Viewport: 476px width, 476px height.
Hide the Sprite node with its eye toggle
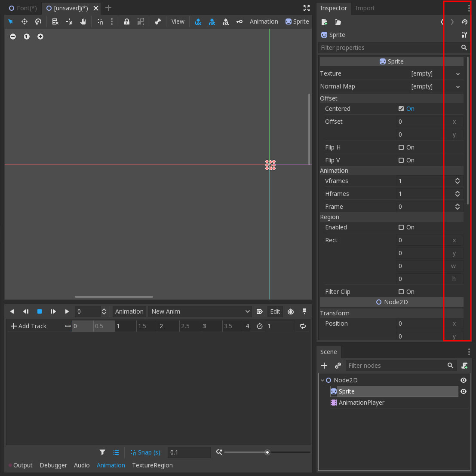[x=464, y=391]
